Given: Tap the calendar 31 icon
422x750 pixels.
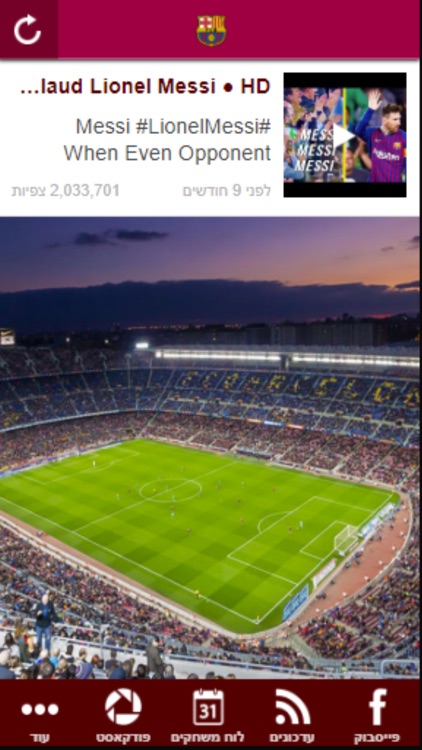Looking at the screenshot, I should 208,707.
